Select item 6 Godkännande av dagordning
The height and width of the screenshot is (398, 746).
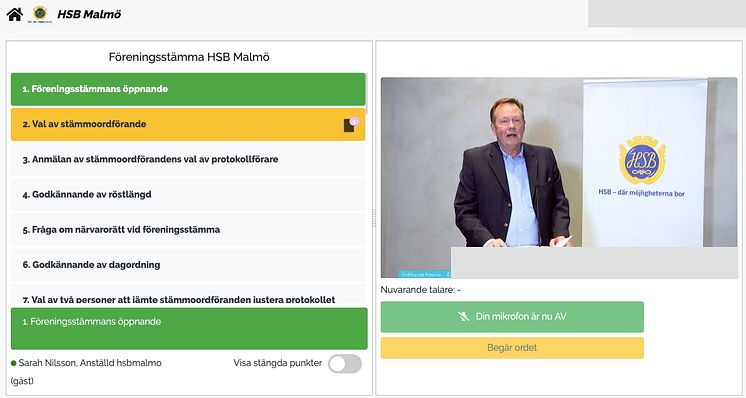click(188, 265)
